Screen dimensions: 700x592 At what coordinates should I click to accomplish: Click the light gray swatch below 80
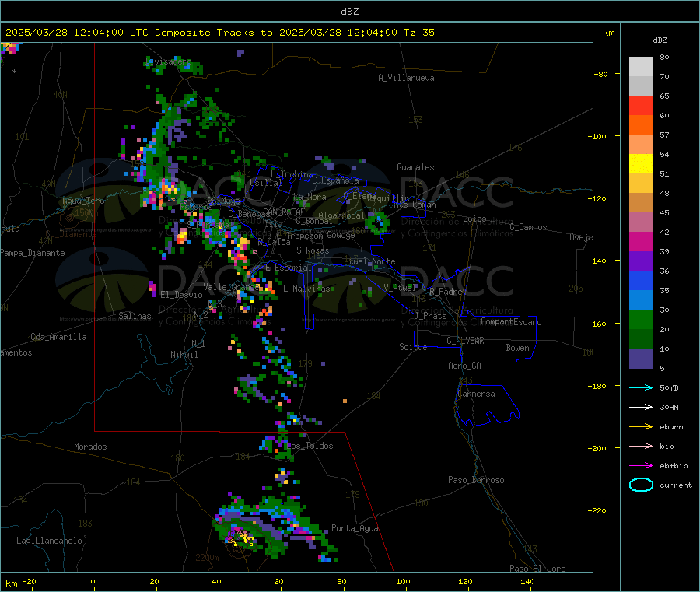click(641, 67)
